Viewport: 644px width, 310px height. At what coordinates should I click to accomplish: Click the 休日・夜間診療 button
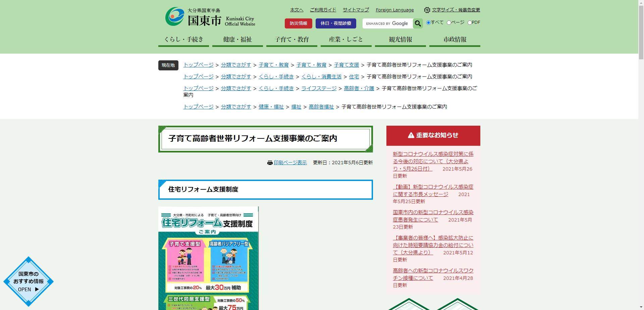(x=336, y=23)
